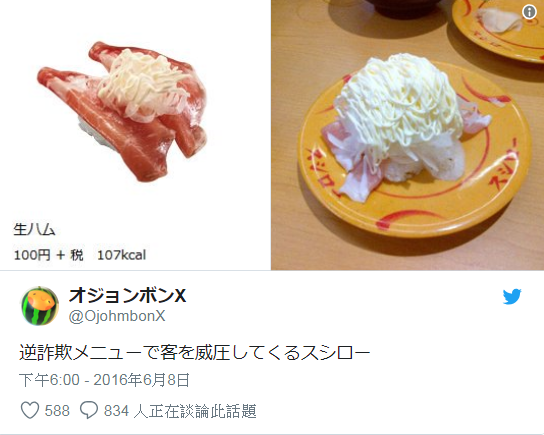The image size is (544, 435).
Task: Click the tweet text mentioning スシロー
Action: click(195, 353)
